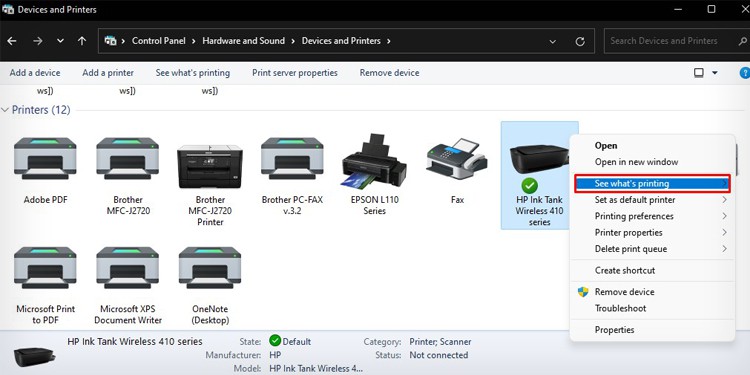Click the Forward navigation arrow

(x=38, y=41)
